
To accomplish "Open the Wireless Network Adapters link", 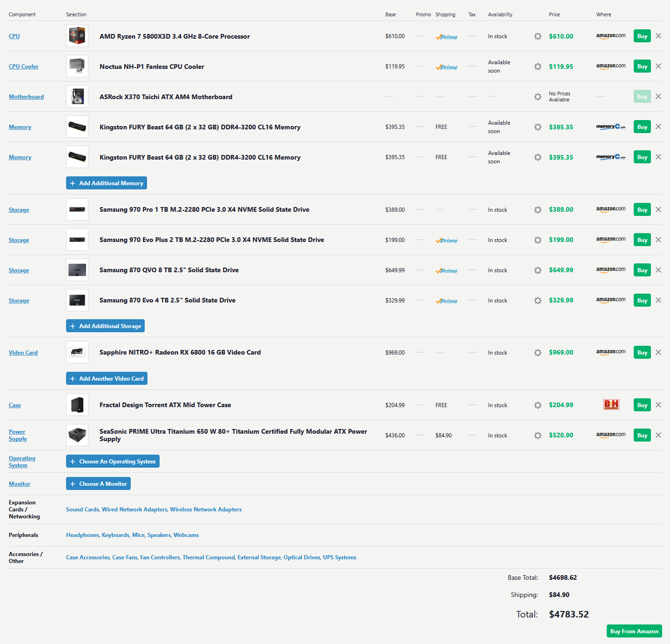I will pyautogui.click(x=206, y=510).
